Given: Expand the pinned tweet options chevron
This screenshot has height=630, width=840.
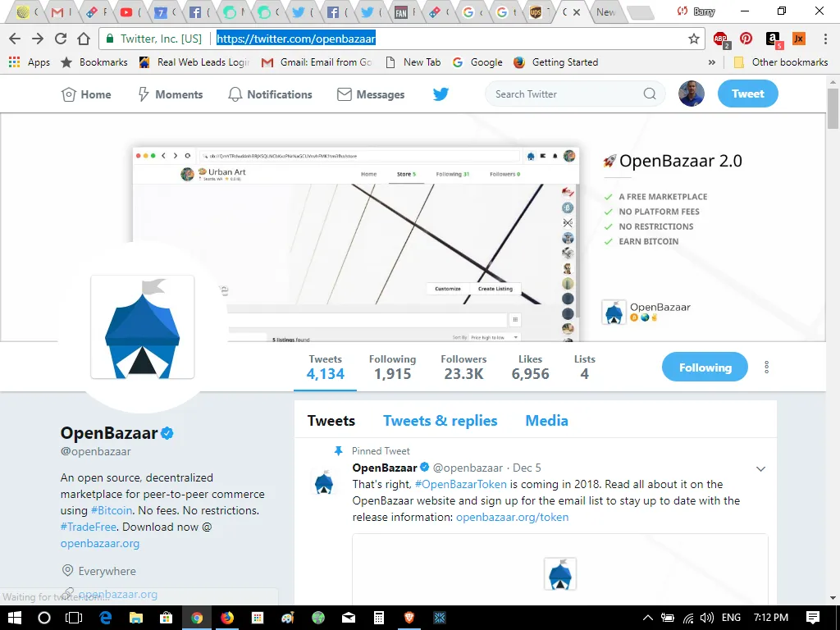Looking at the screenshot, I should pos(760,468).
